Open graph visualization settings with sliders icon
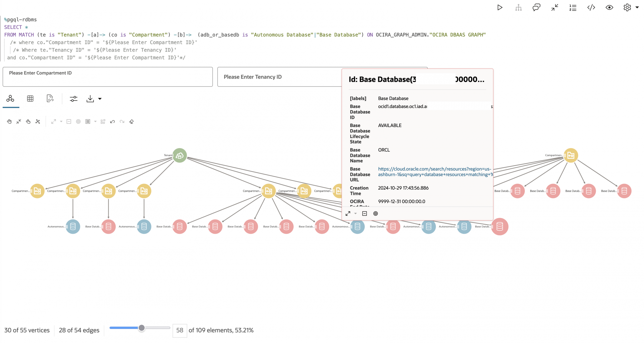 coord(73,99)
